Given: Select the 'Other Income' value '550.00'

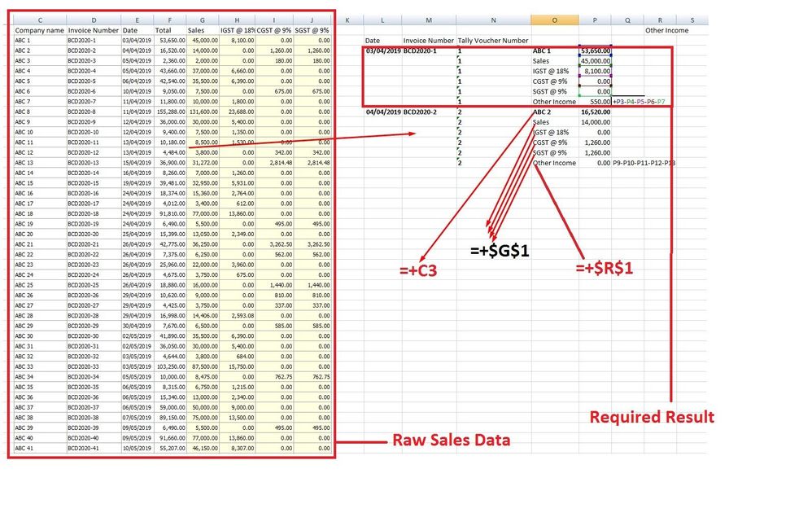Looking at the screenshot, I should coord(595,102).
